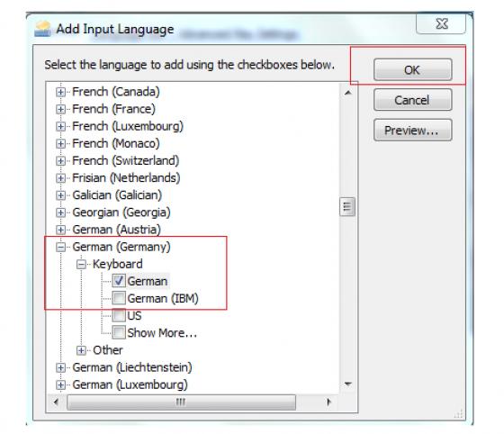
Task: Check the US keyboard checkbox
Action: click(x=119, y=315)
